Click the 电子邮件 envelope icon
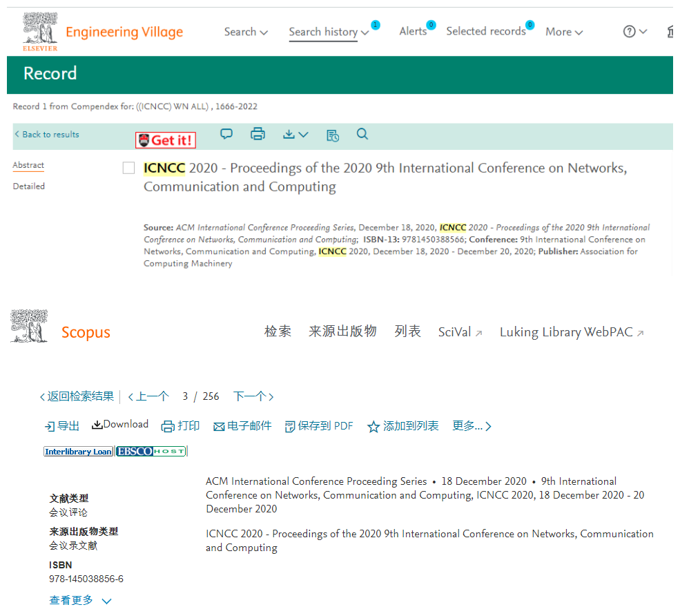This screenshot has height=616, width=680. point(219,427)
